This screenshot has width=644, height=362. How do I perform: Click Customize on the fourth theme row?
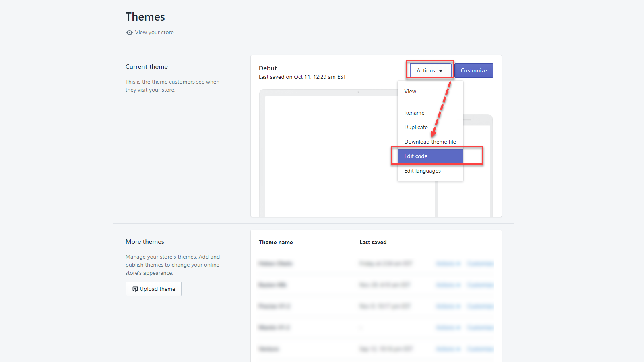[x=480, y=327]
